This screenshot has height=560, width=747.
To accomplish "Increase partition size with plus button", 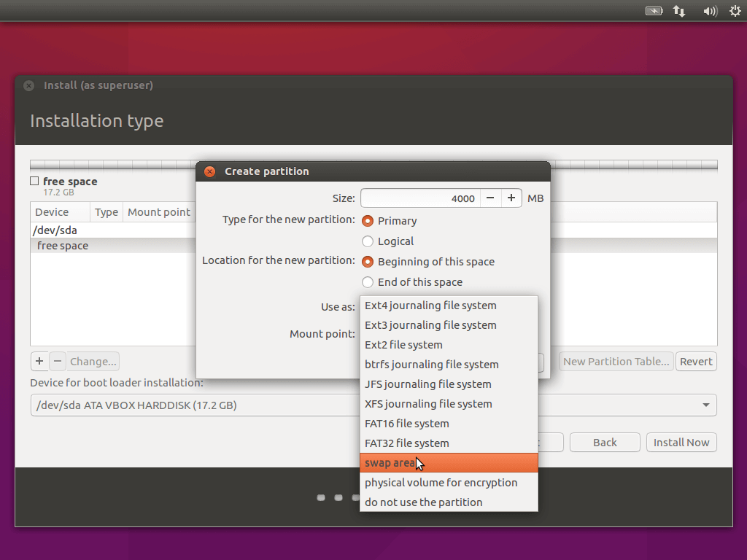I will coord(511,198).
